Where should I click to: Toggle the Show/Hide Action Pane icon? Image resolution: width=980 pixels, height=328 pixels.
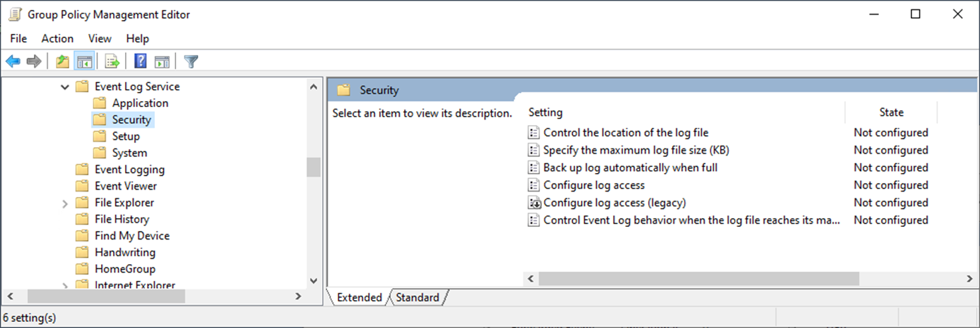click(x=162, y=62)
